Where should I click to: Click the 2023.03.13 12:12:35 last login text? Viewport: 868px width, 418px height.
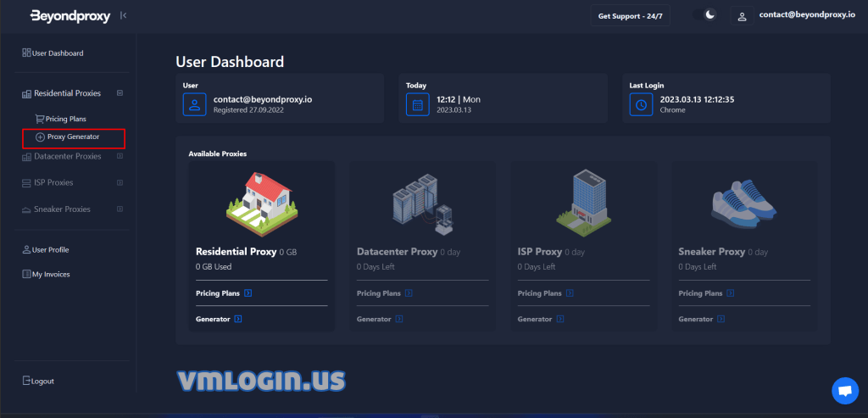pyautogui.click(x=697, y=100)
